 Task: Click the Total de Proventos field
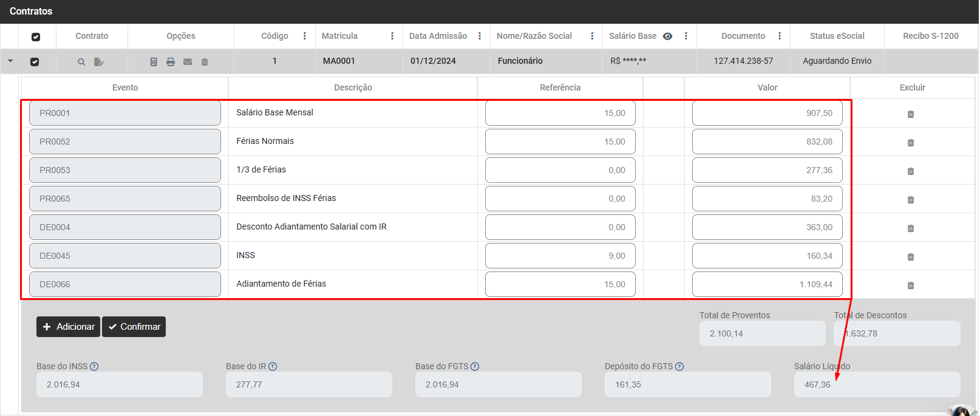(x=763, y=333)
